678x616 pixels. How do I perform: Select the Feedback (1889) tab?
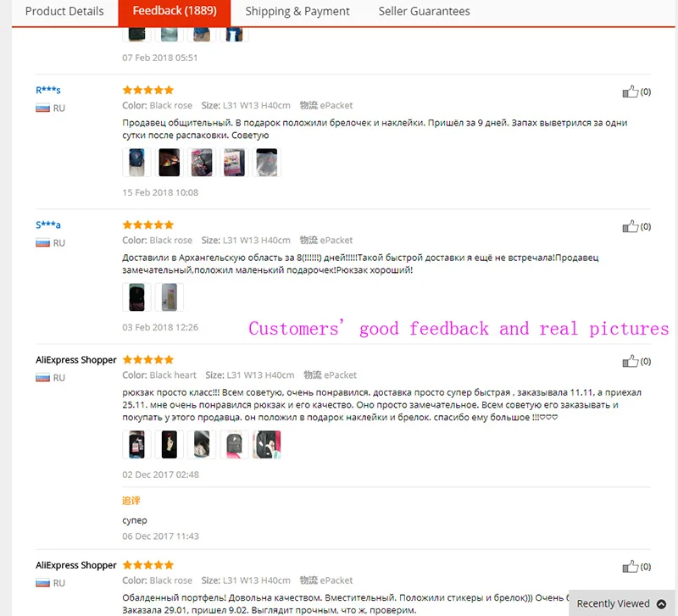175,12
